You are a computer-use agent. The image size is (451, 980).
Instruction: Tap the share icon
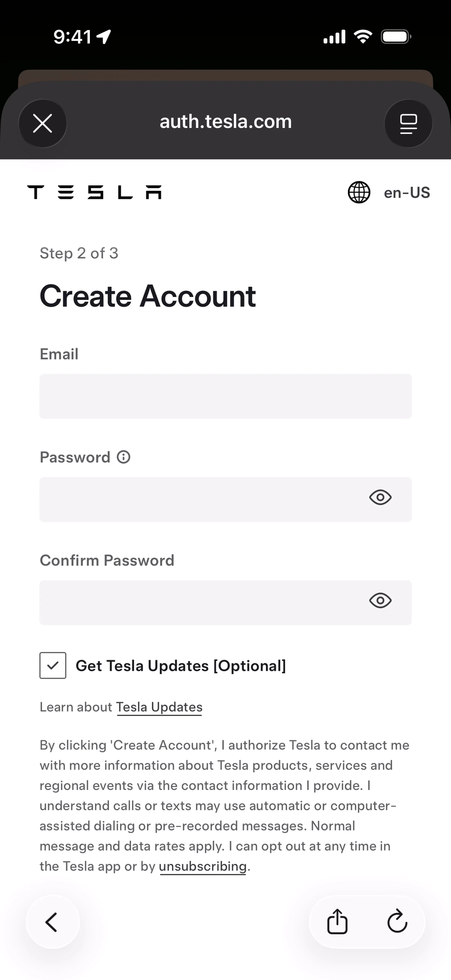point(337,922)
